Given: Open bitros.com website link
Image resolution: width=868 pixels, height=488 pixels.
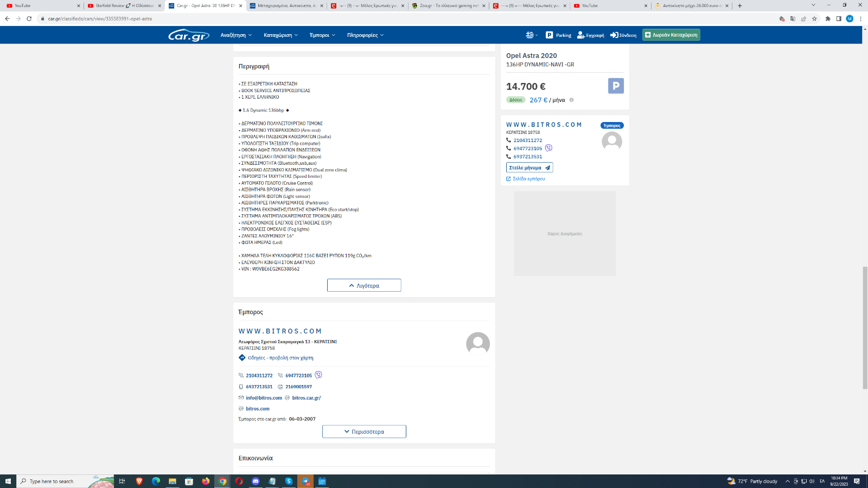Looking at the screenshot, I should coord(258,409).
